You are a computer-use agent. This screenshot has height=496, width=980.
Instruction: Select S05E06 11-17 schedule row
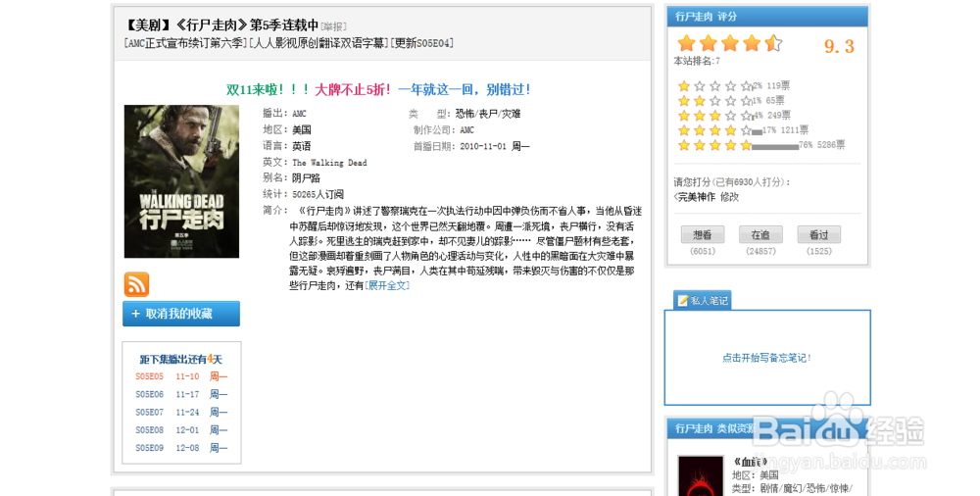181,394
